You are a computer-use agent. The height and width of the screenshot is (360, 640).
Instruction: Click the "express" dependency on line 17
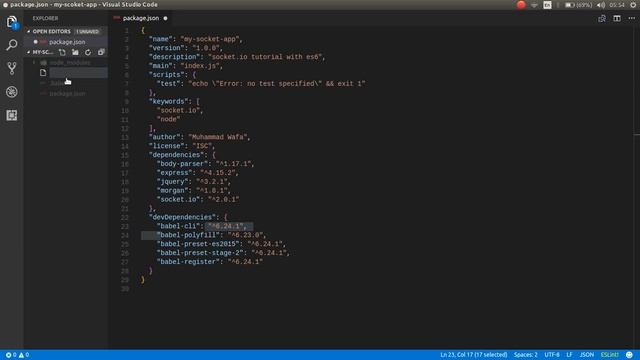pyautogui.click(x=174, y=173)
